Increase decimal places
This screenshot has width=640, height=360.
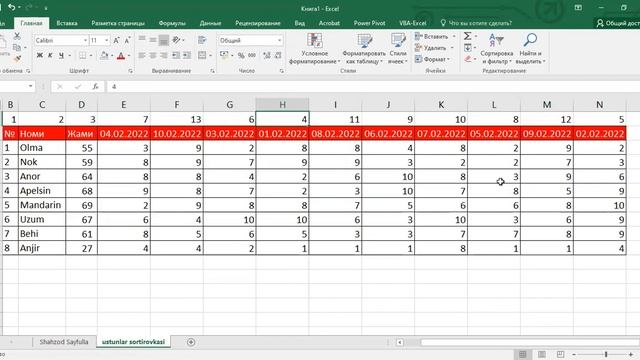point(267,55)
